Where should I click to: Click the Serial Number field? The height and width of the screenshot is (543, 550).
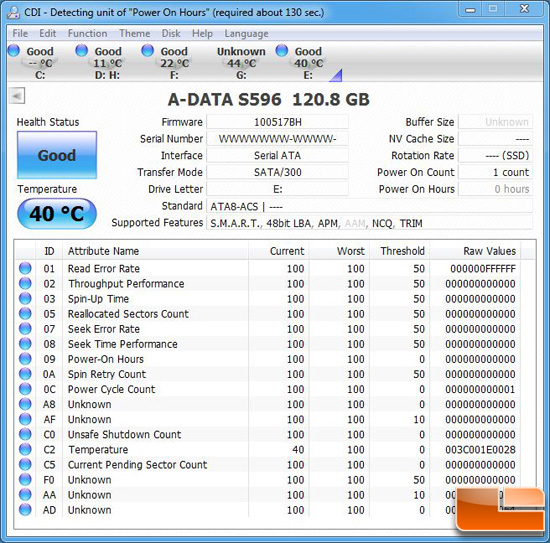[277, 139]
